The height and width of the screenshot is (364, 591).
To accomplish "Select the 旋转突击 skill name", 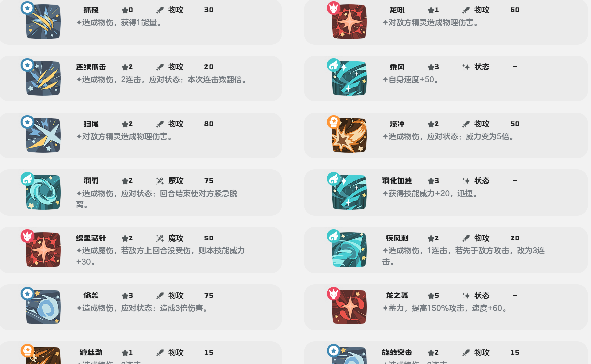I will (x=397, y=352).
